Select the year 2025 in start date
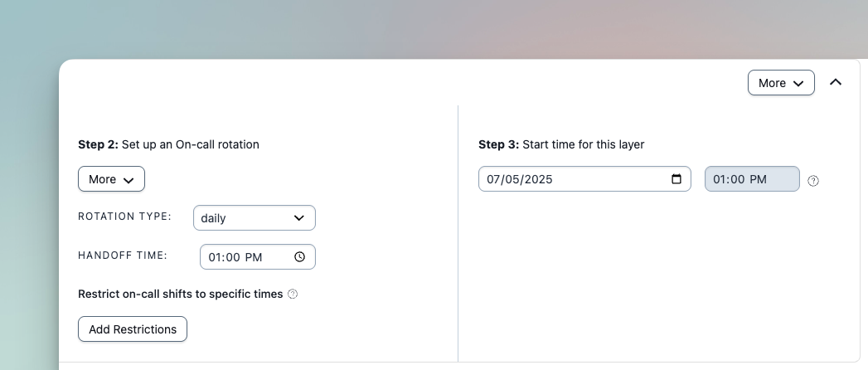This screenshot has width=868, height=370. (538, 179)
